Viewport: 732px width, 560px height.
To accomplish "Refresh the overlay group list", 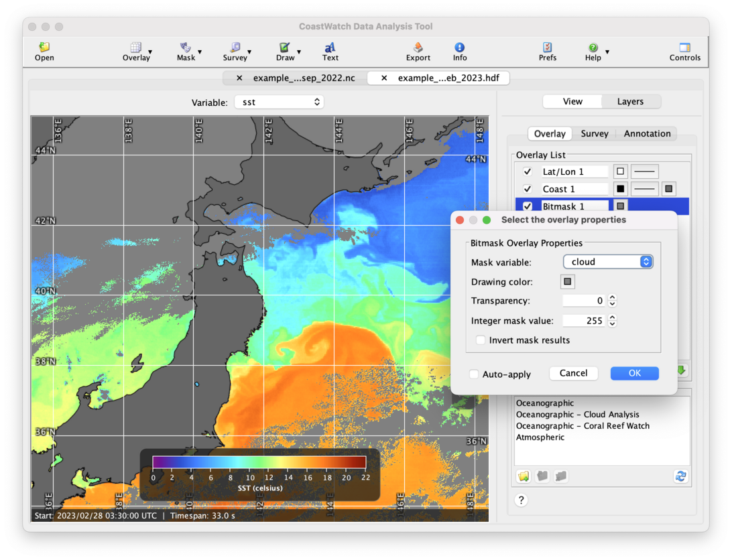I will pos(680,476).
